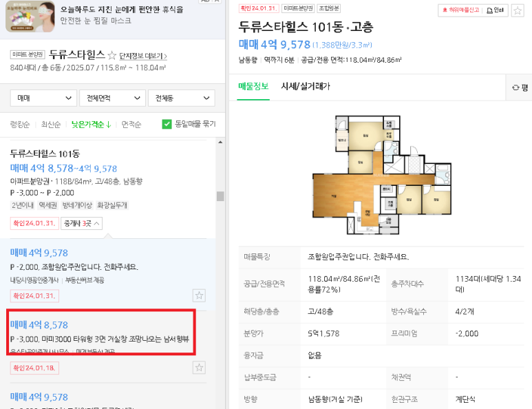Click the favorite star at top-right of listing detail
Viewport: 532px width, 409px height.
tap(518, 10)
